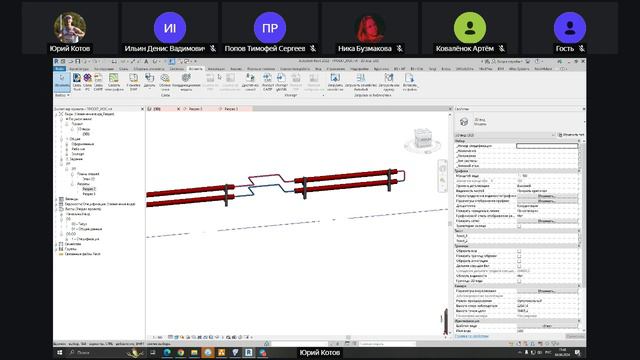Toggle Показать границу обрезки checkbox

[x=519, y=256]
